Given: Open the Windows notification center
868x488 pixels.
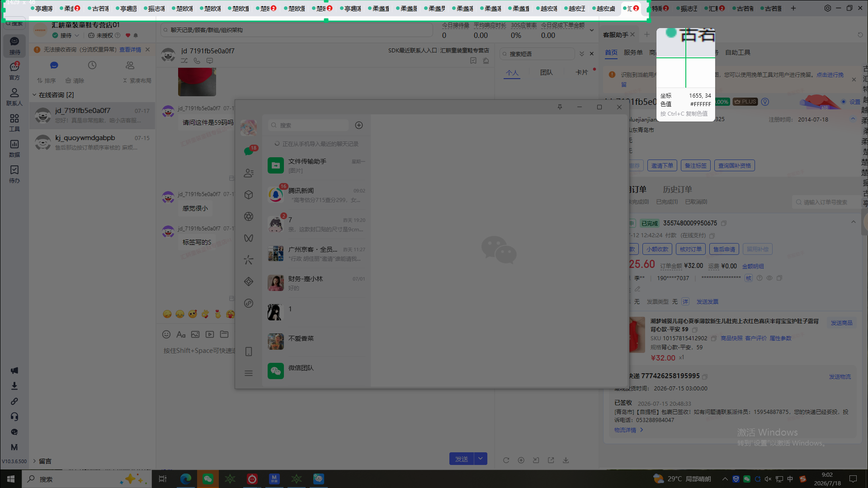Looking at the screenshot, I should click(x=853, y=479).
